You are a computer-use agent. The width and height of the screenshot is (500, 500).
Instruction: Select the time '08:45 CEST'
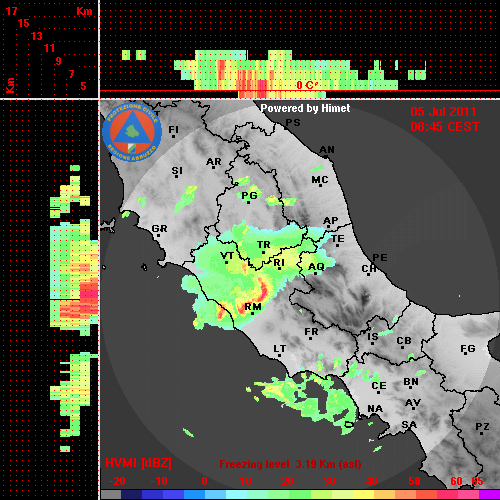pyautogui.click(x=445, y=127)
